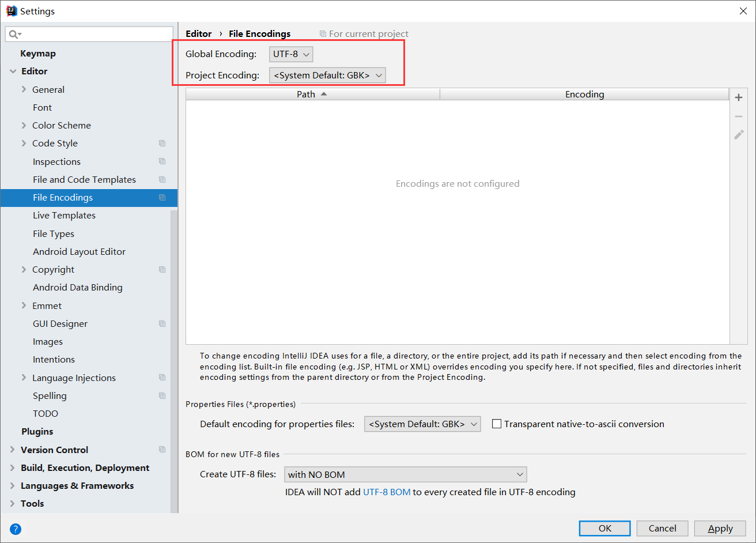The height and width of the screenshot is (543, 756).
Task: Click the settings tree vertical scrollbar
Action: point(174,360)
